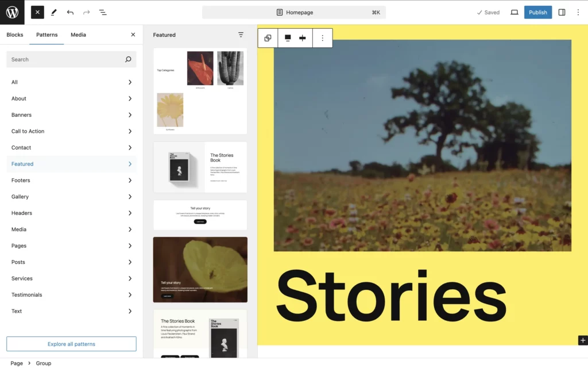Toggle the block inserter close button
588x368 pixels.
click(37, 13)
